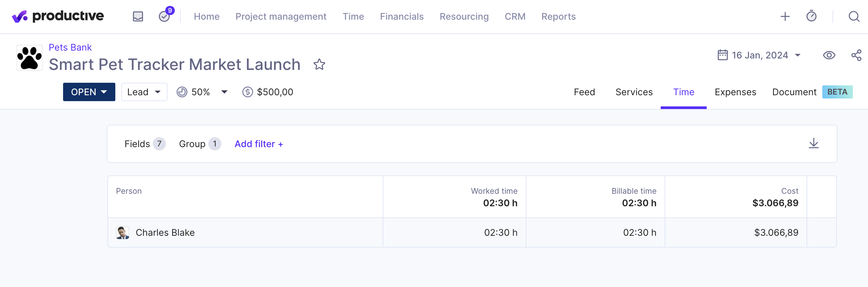The width and height of the screenshot is (868, 287).
Task: Open the OPEN status dropdown
Action: point(89,92)
